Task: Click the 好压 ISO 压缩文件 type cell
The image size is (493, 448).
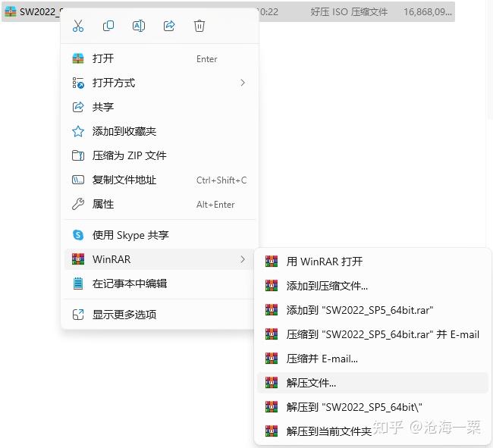Action: [349, 12]
